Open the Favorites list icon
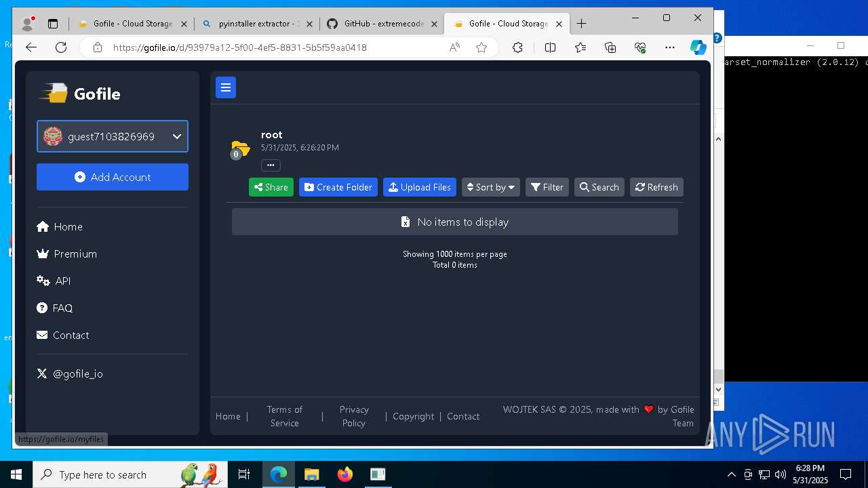Image resolution: width=868 pixels, height=488 pixels. [580, 47]
